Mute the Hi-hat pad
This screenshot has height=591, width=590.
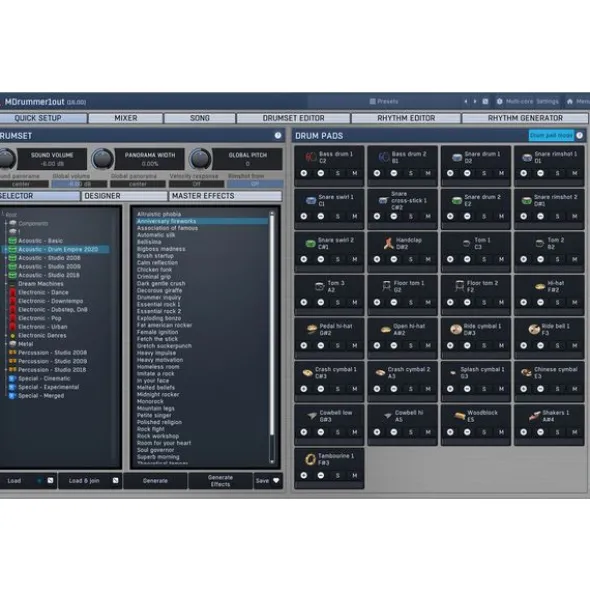575,302
